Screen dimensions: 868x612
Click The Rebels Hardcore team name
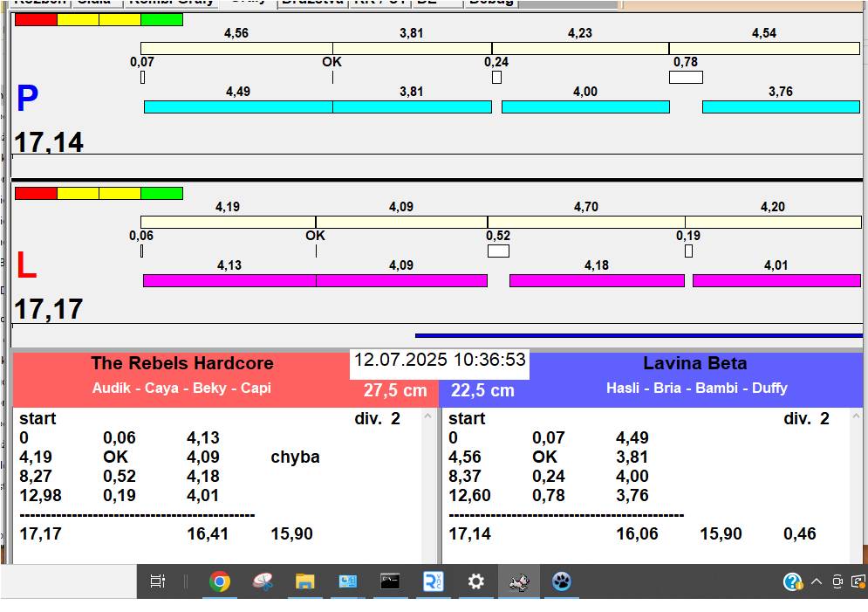(x=182, y=363)
